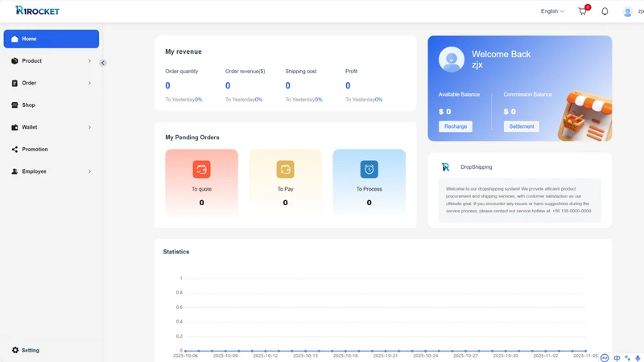
Task: Click the red To quote icon
Action: [202, 169]
